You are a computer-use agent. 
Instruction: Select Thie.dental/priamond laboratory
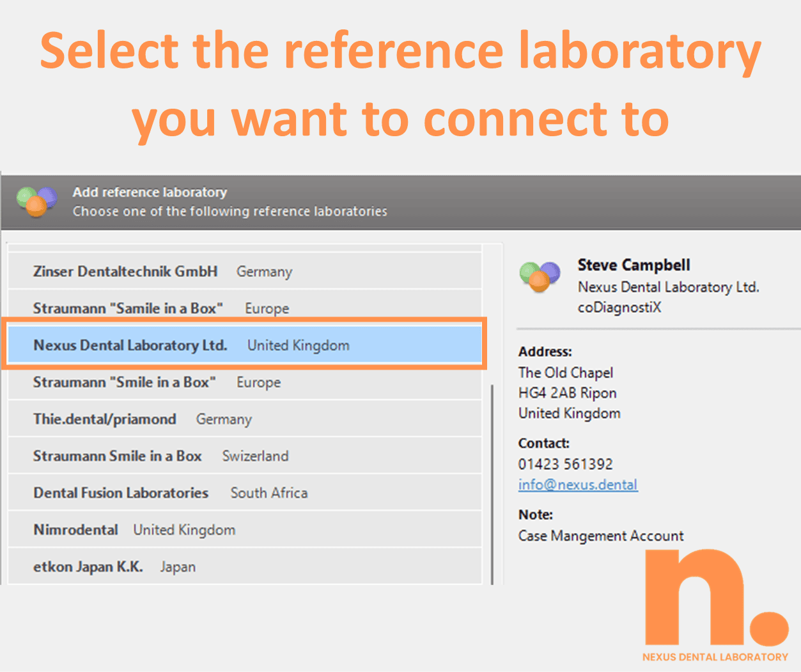tap(245, 419)
